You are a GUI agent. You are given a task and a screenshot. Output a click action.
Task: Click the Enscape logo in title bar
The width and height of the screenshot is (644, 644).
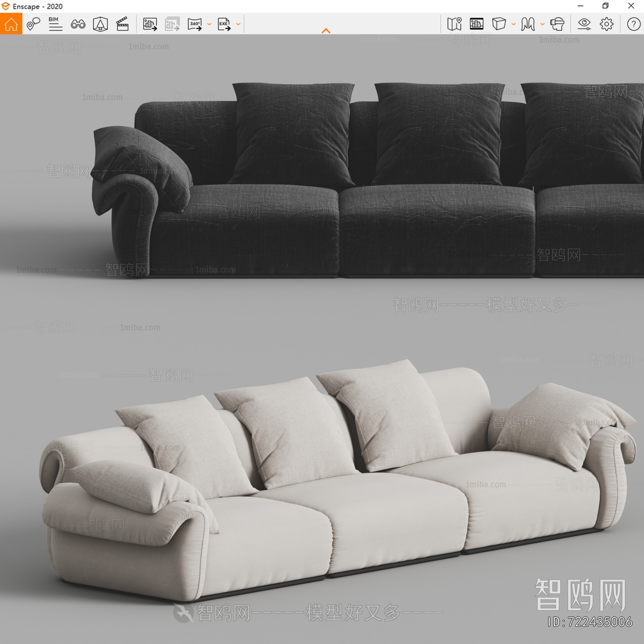(x=5, y=6)
